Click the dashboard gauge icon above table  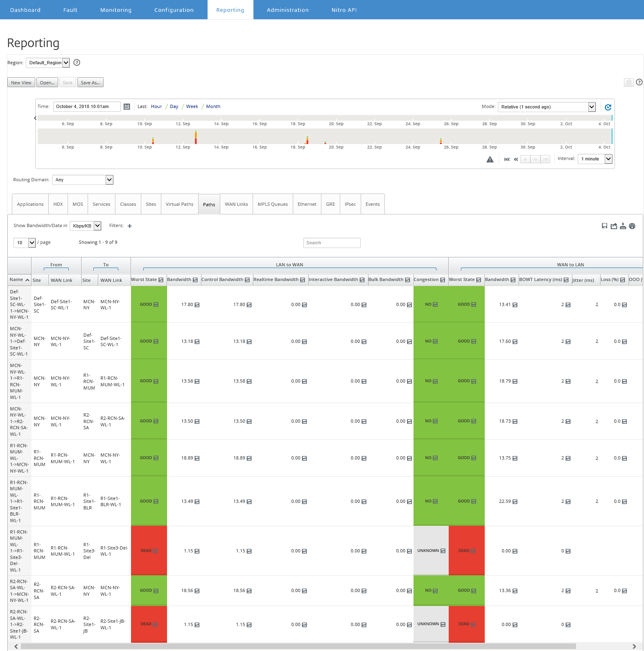(632, 226)
